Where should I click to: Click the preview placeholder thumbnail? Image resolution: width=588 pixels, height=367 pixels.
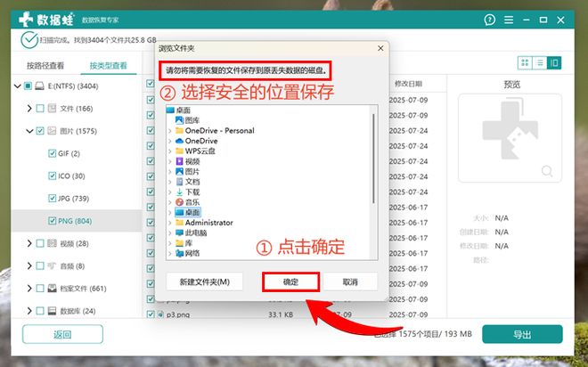coord(510,137)
